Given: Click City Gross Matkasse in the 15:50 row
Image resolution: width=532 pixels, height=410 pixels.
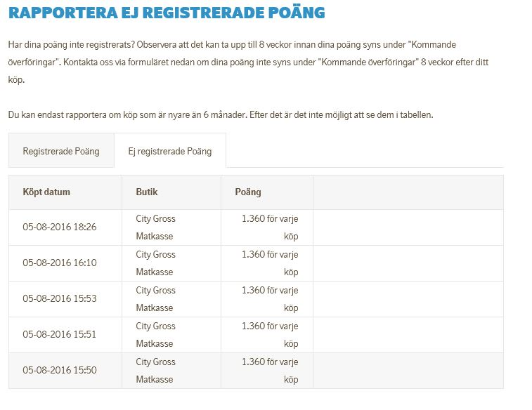Looking at the screenshot, I should point(155,371).
